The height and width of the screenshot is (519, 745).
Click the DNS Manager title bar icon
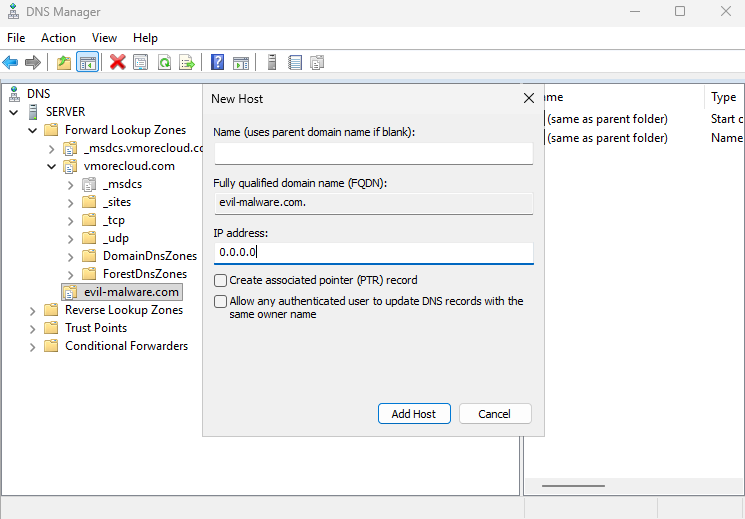coord(14,11)
